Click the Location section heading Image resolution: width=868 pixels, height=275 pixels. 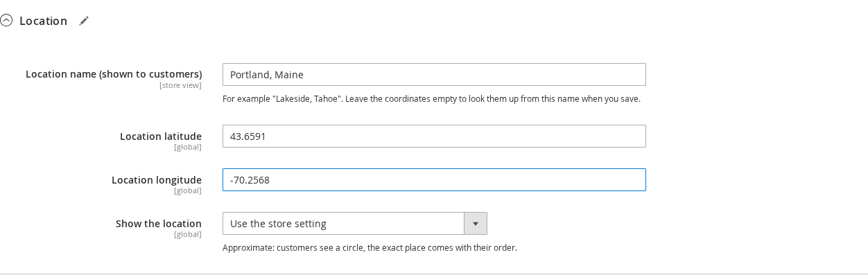point(43,21)
